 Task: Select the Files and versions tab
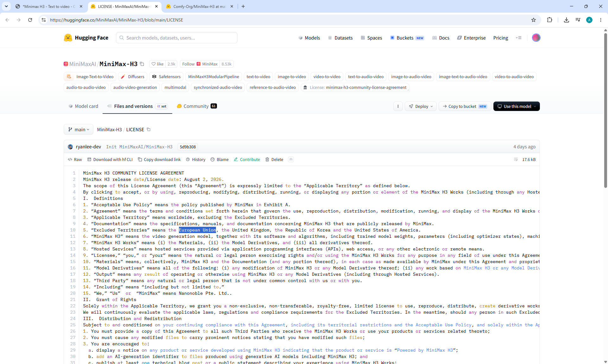pyautogui.click(x=137, y=106)
